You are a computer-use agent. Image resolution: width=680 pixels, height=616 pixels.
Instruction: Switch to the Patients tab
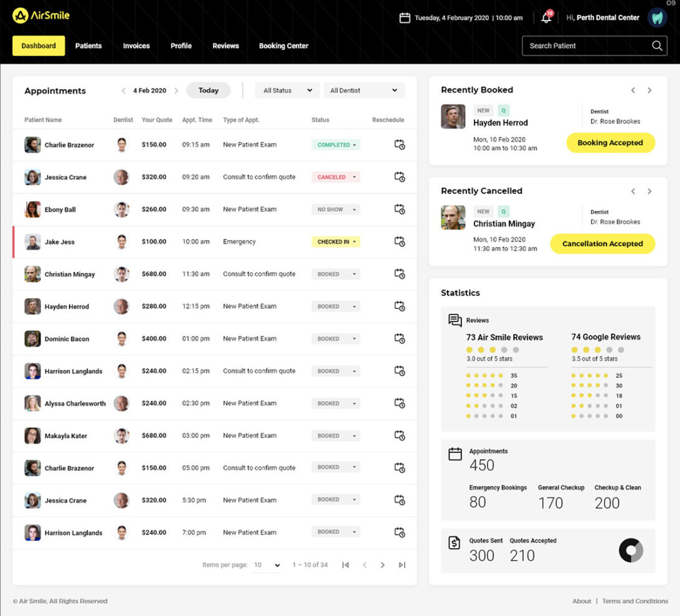[x=88, y=45]
